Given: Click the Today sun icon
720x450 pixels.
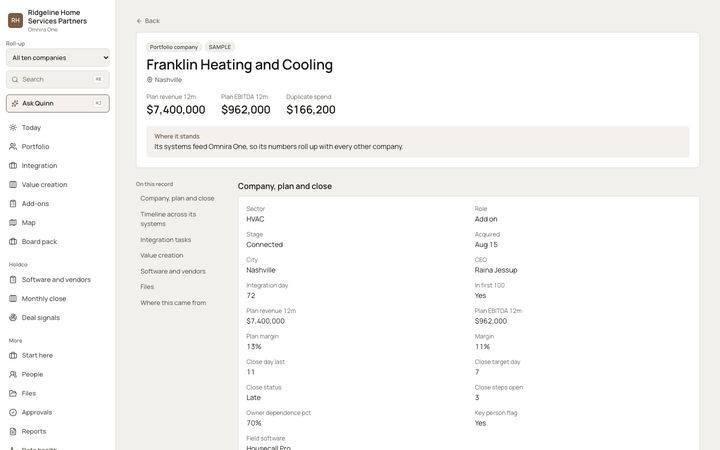Looking at the screenshot, I should (13, 128).
